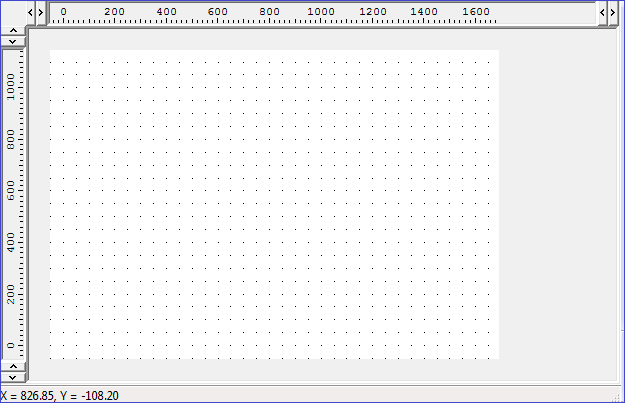Click up arrow at bottom of vertical ruler
Screen dimensions: 625x404
pyautogui.click(x=13, y=366)
